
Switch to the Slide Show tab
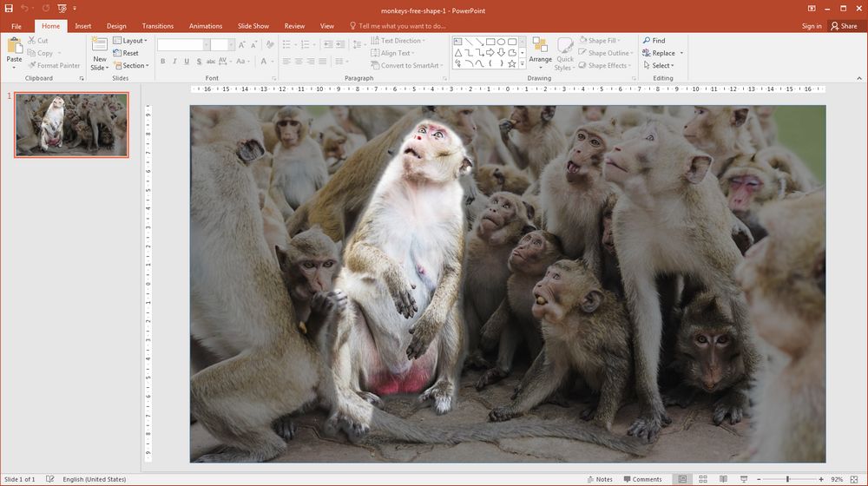point(253,26)
